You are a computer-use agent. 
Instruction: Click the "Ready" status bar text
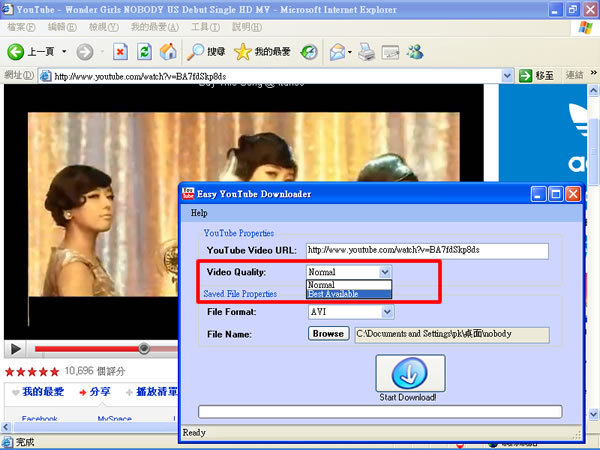(194, 432)
